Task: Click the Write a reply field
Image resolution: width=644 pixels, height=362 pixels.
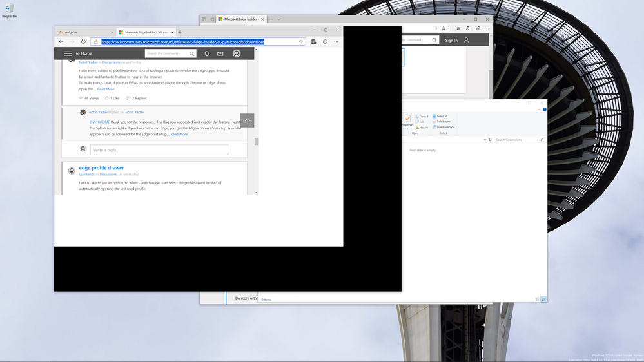Action: 160,150
